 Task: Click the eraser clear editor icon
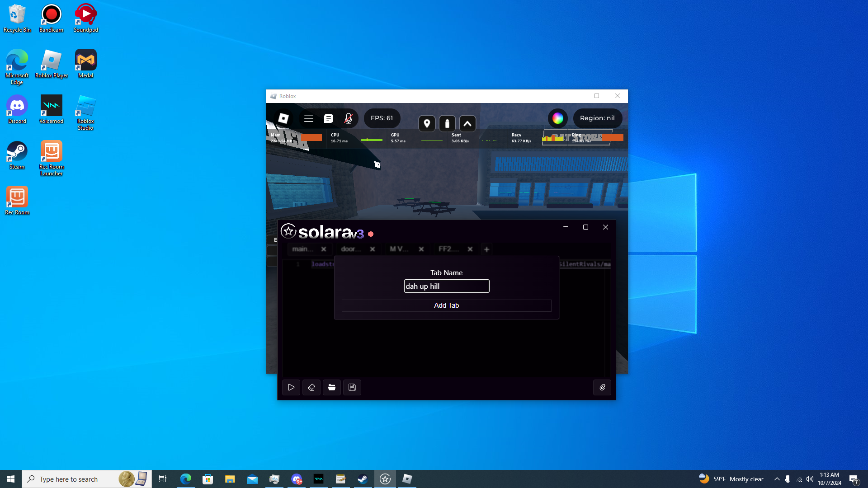point(311,387)
